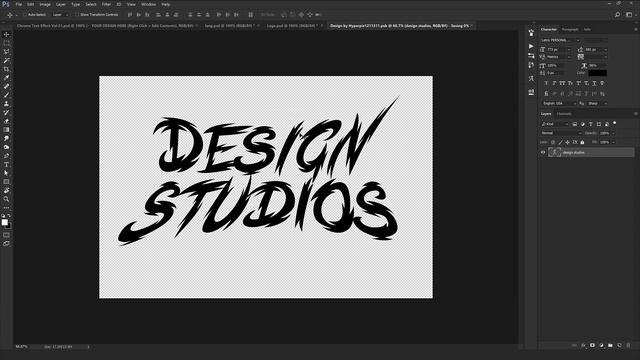
Task: Enable the Auto-Select checkbox
Action: tap(25, 15)
